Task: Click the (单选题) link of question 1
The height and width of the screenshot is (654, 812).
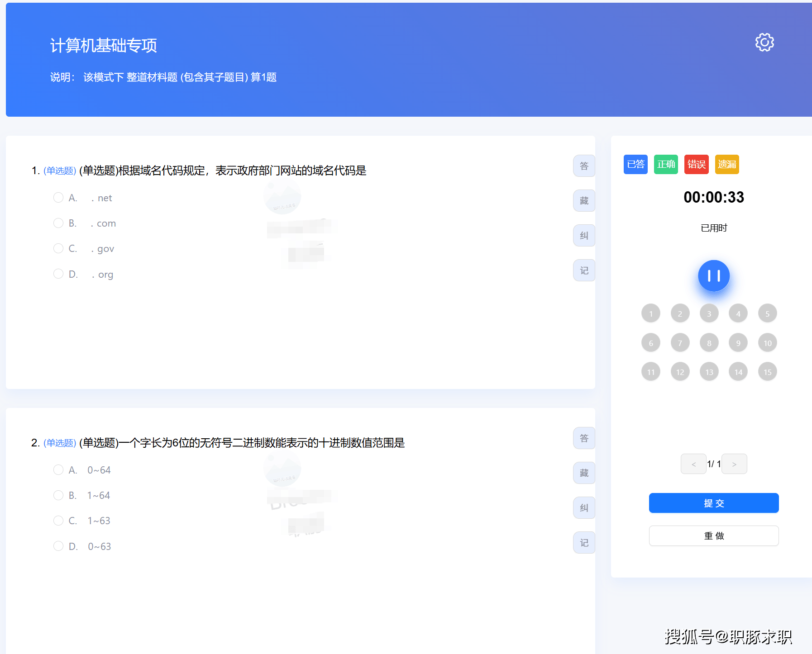Action: pyautogui.click(x=60, y=171)
